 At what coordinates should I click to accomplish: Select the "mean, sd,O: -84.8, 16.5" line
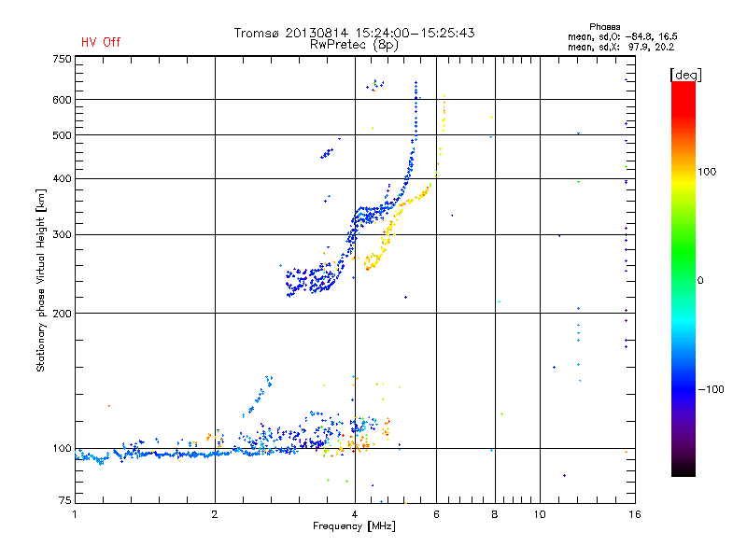(622, 36)
